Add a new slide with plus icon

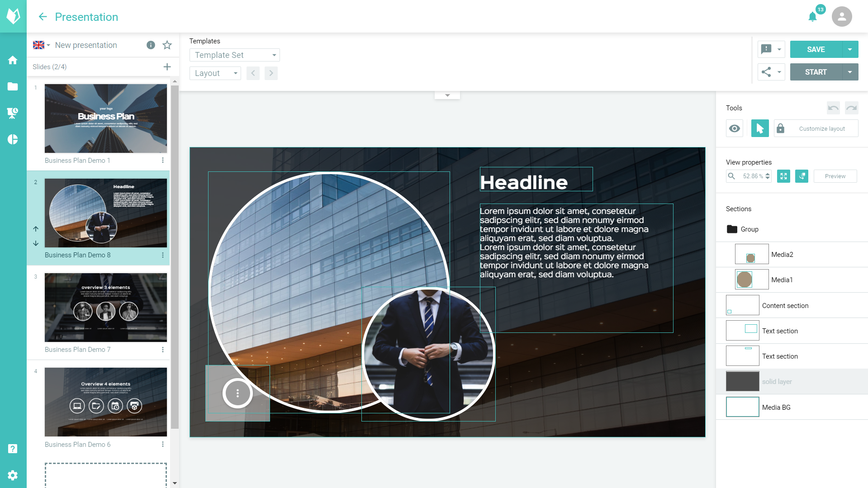click(x=167, y=67)
